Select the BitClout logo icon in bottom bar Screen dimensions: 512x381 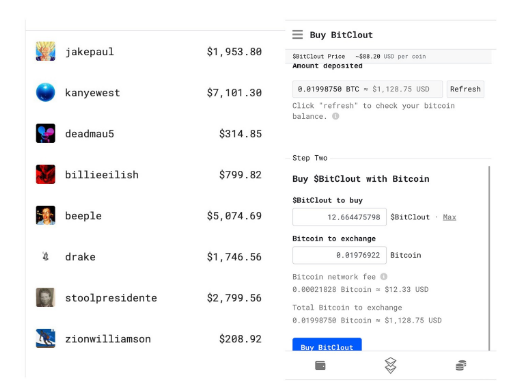pyautogui.click(x=390, y=365)
